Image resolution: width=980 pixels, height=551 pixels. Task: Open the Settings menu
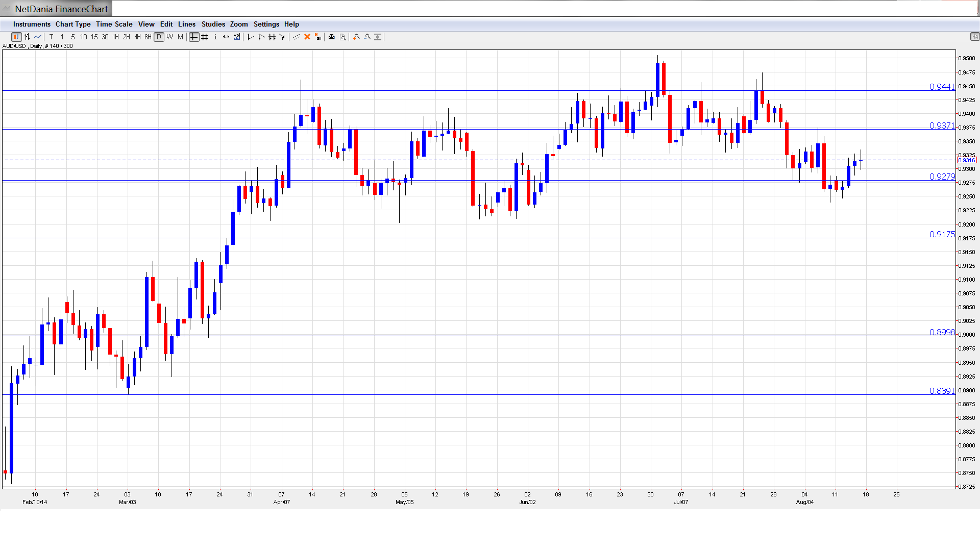(266, 24)
